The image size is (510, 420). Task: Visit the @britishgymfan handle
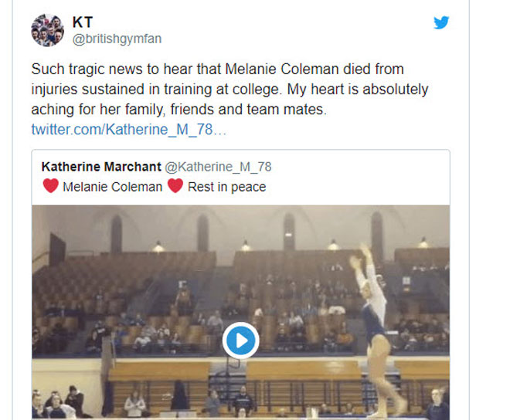point(117,39)
